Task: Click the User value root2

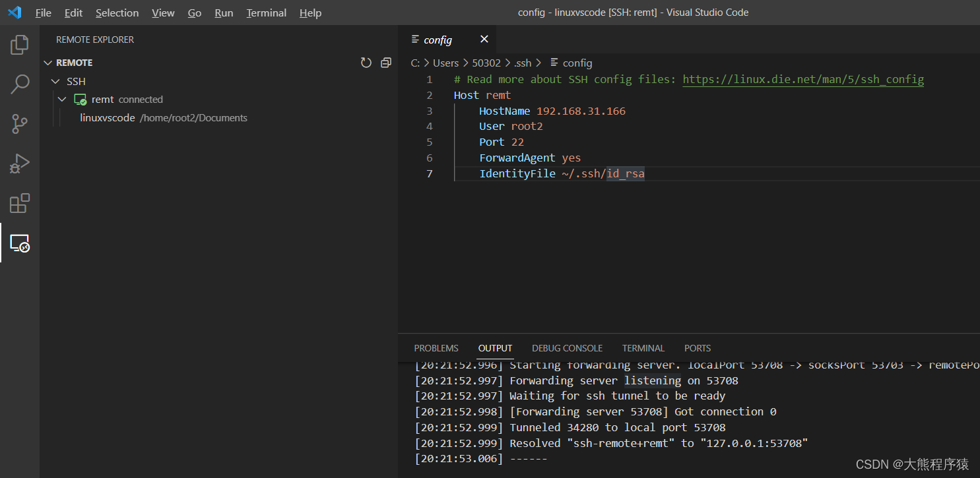Action: [527, 126]
